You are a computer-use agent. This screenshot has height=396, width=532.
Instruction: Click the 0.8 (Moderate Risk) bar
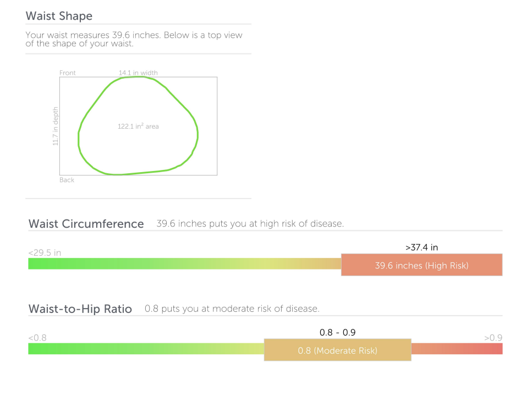(x=338, y=350)
